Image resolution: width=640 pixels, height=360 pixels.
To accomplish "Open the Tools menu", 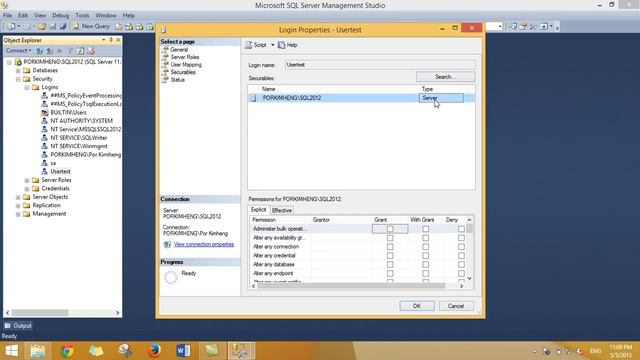I will click(x=82, y=15).
